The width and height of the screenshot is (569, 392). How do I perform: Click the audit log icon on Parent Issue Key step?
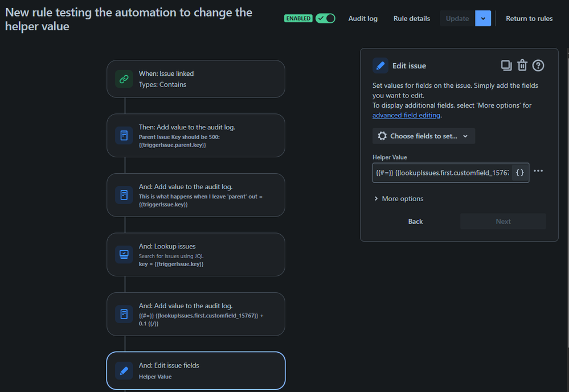coord(124,136)
